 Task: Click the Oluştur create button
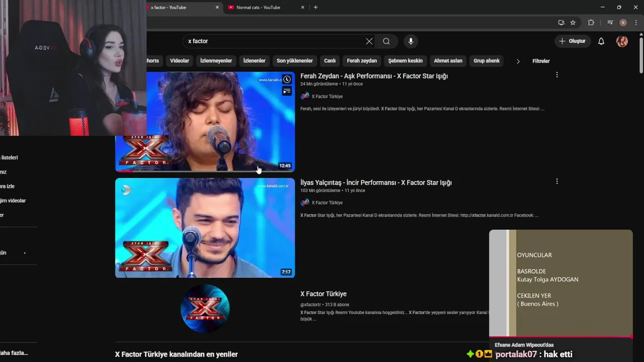pyautogui.click(x=573, y=41)
